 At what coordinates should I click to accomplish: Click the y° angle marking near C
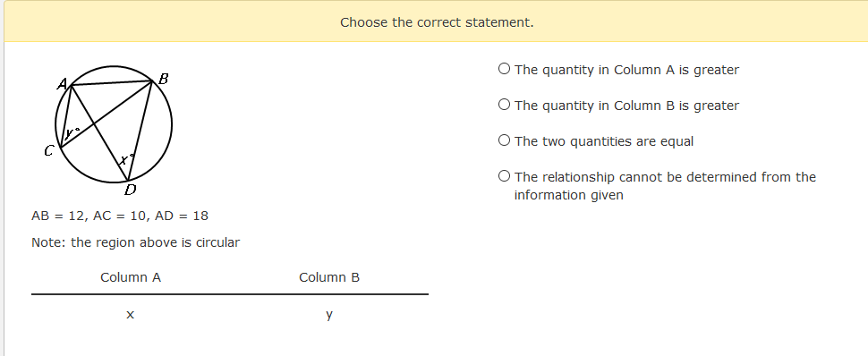72,133
